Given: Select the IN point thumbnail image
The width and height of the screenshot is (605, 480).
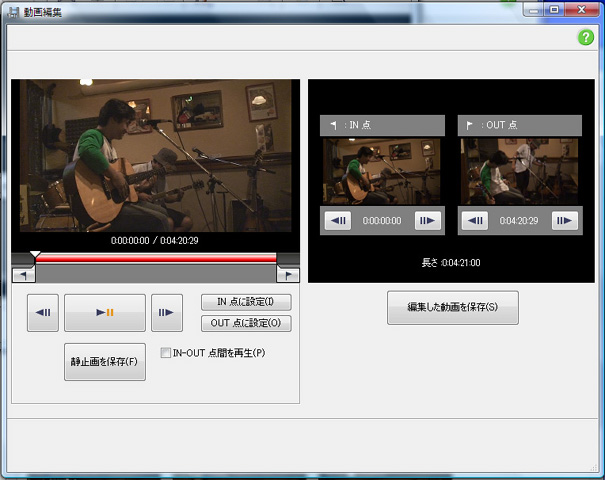Looking at the screenshot, I should [382, 171].
